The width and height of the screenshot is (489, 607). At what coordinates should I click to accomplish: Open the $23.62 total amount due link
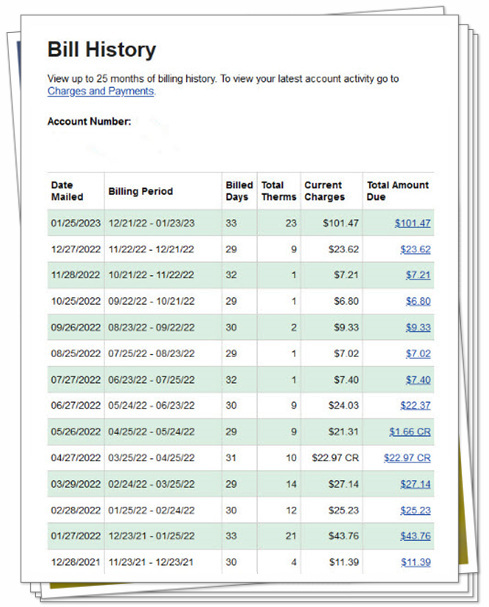click(415, 249)
